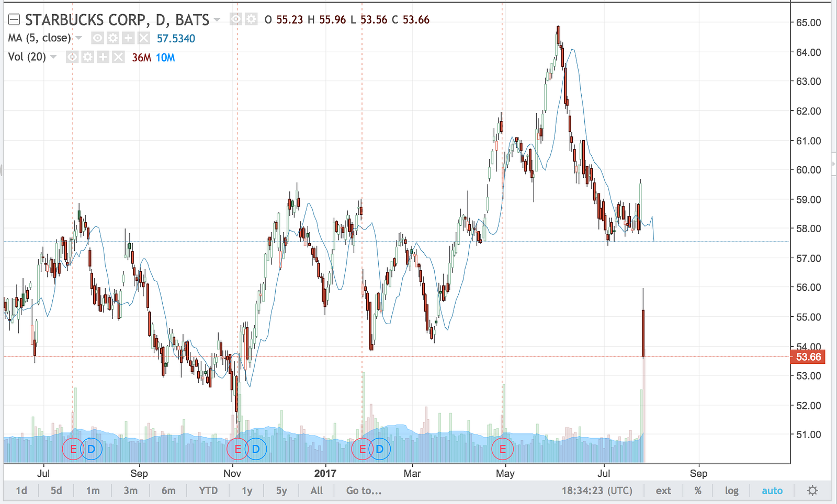Viewport: 837px width, 504px height.
Task: Click the low price value 53.56
Action: [374, 20]
